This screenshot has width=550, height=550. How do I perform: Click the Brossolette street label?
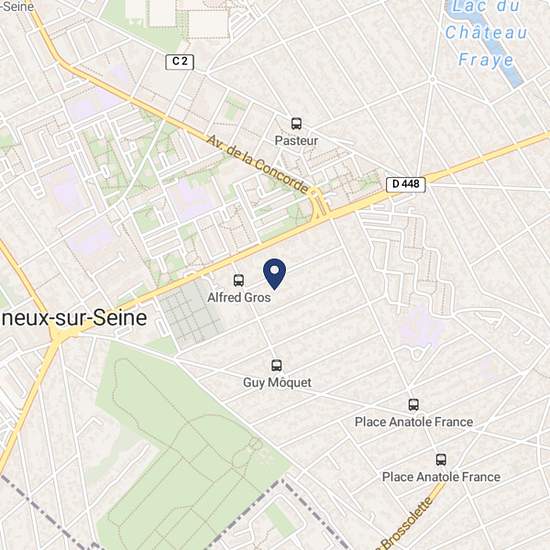pos(407,525)
